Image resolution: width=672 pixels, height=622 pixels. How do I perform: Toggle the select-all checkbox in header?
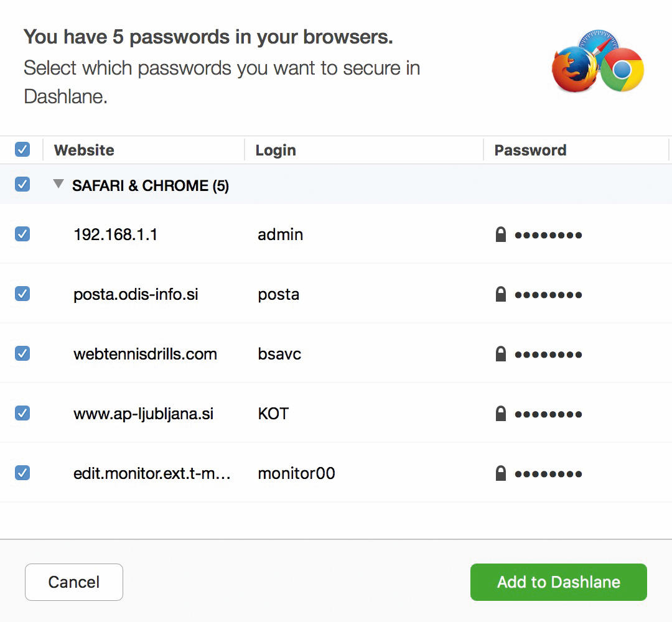tap(22, 149)
